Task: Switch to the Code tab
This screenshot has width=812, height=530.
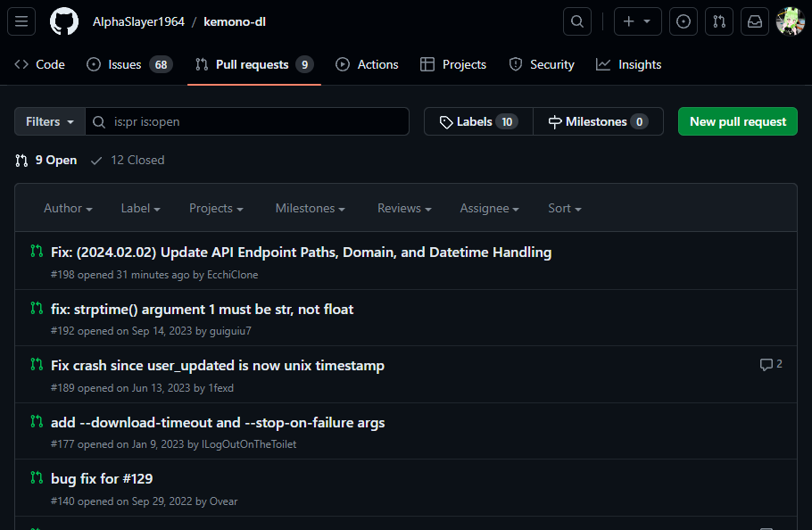Action: coord(39,65)
